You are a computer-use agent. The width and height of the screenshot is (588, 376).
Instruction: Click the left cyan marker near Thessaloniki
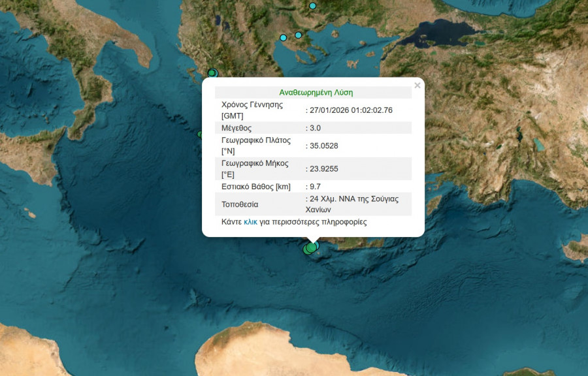(284, 38)
